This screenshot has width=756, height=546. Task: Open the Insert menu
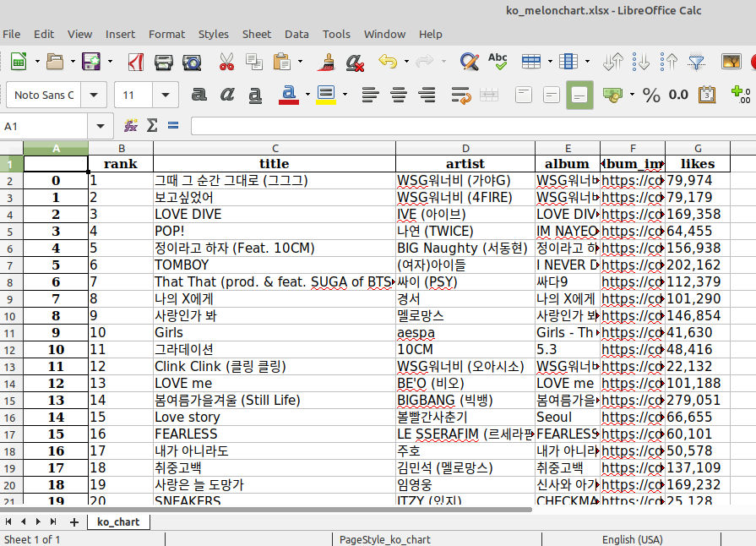pyautogui.click(x=120, y=35)
